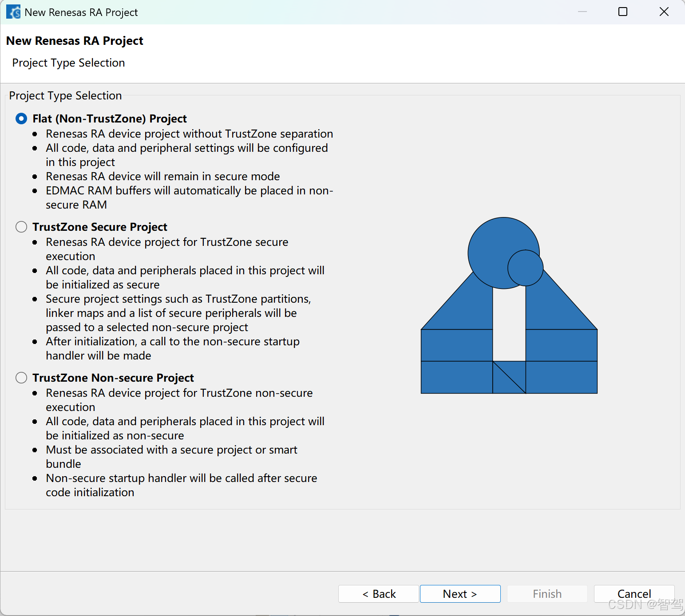Cancel the new project wizard

[634, 594]
